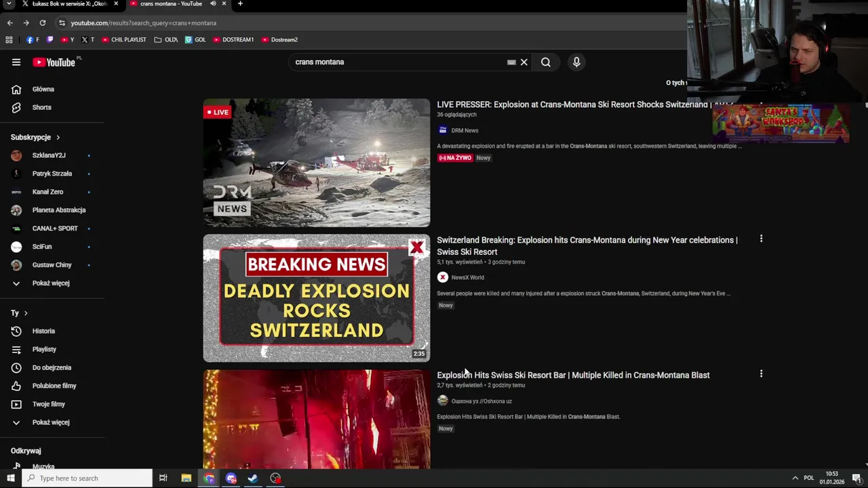
Task: Open the Facebook bookmark
Action: click(x=33, y=40)
